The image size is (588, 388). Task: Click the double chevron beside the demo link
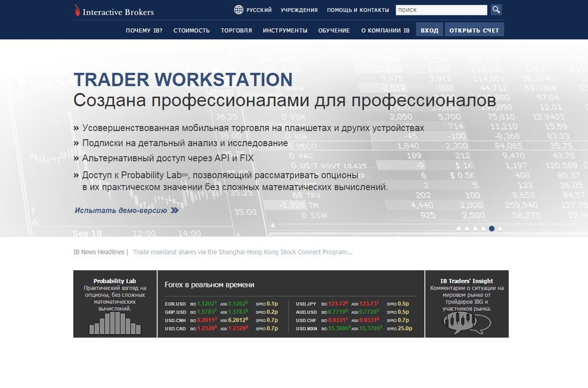point(175,210)
